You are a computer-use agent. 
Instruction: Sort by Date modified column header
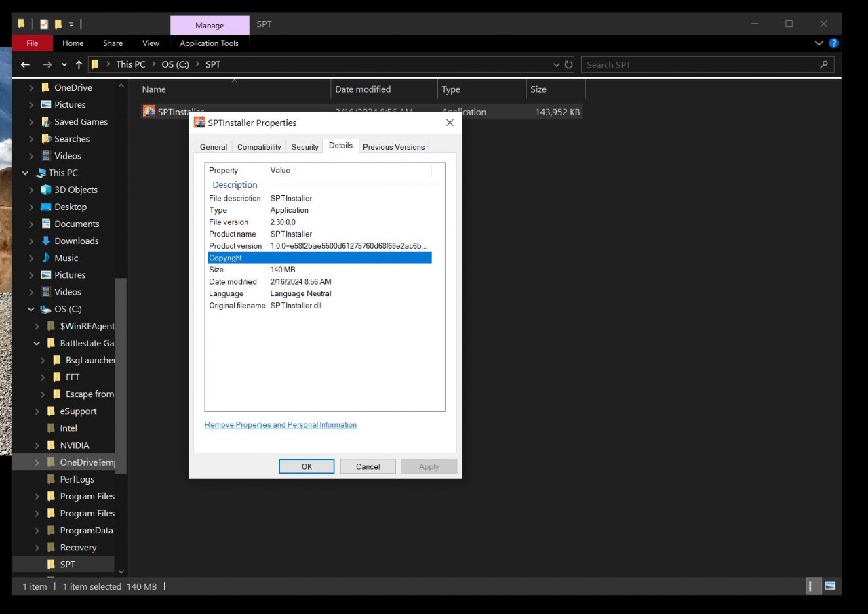pos(384,89)
